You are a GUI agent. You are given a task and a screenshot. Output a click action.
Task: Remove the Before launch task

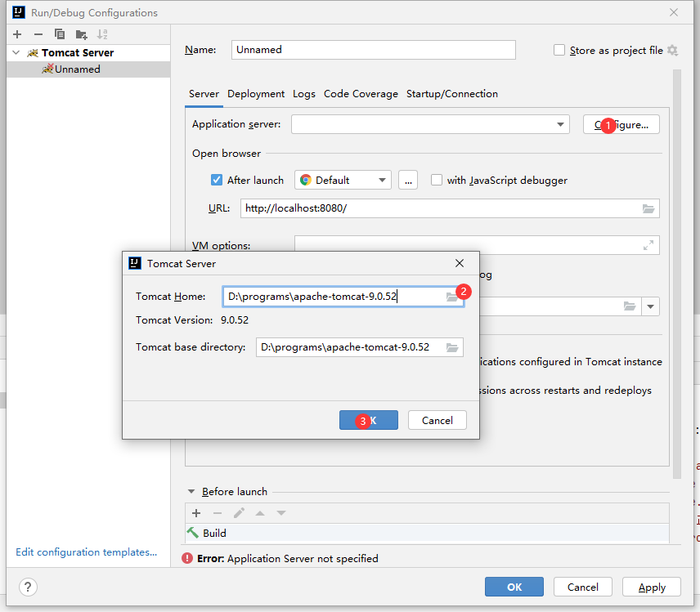coord(218,513)
